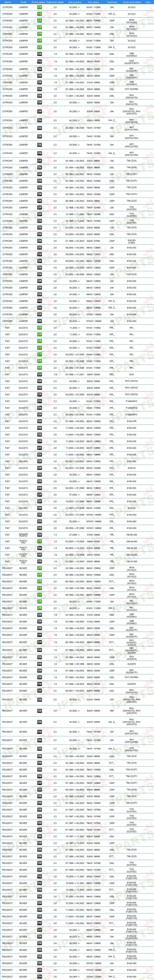
Task: Click the F28DTCR engine code cell in Jumper rows
Action: [x=132, y=274]
